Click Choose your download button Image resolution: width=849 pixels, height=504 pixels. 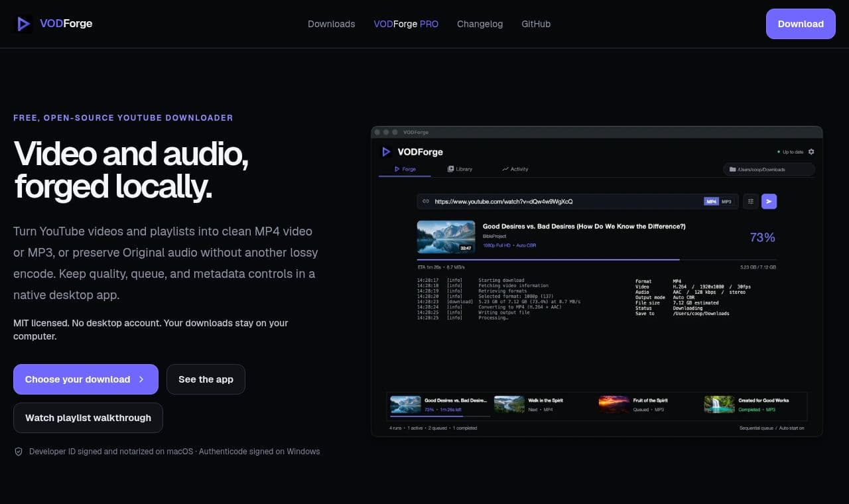pos(86,379)
